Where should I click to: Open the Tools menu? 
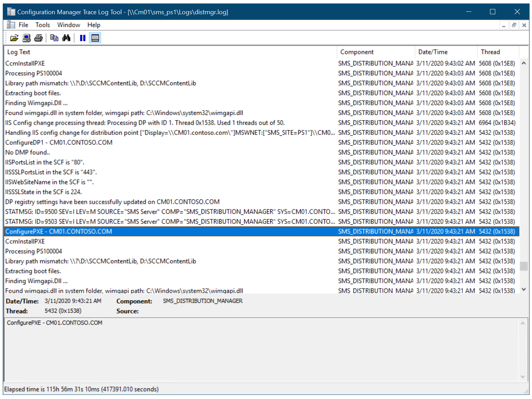pyautogui.click(x=43, y=25)
